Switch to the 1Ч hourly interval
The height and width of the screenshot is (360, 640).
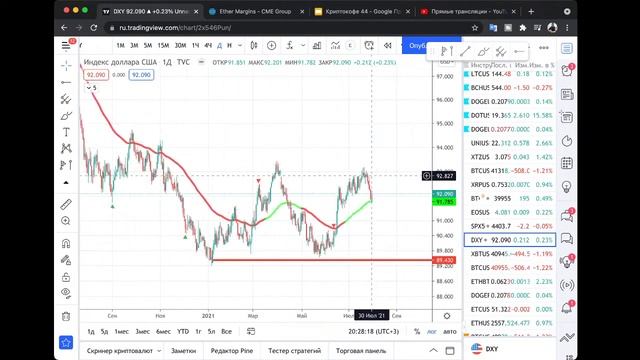click(x=196, y=45)
